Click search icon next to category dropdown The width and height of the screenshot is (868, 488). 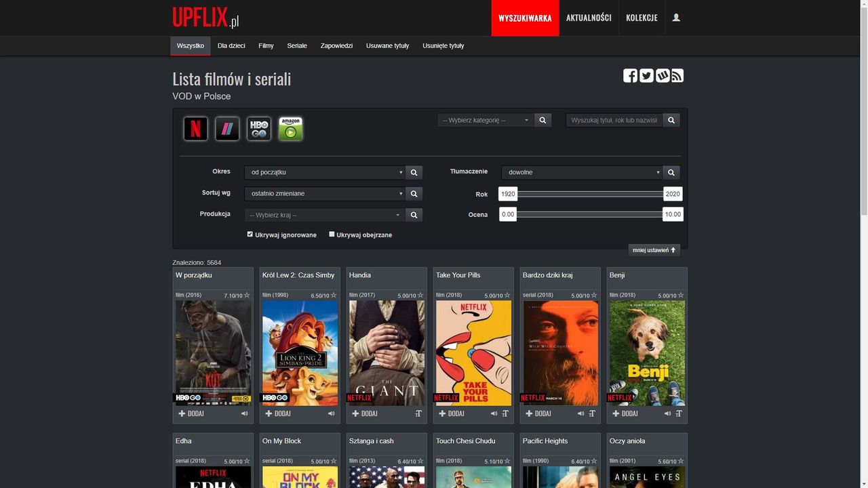coord(542,120)
